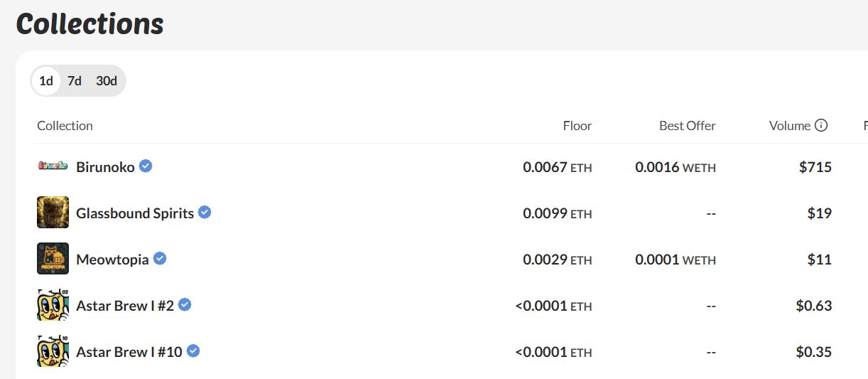Click Glassbound Spirits' verified badge

pyautogui.click(x=205, y=213)
